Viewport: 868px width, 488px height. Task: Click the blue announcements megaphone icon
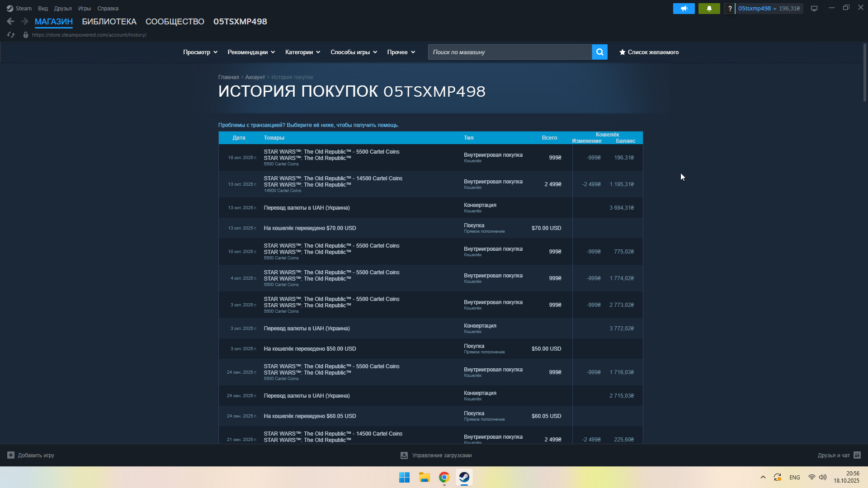pyautogui.click(x=684, y=9)
